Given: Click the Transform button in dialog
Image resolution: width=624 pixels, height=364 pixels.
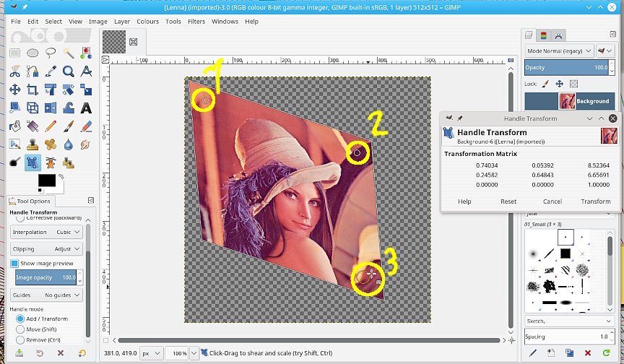Looking at the screenshot, I should (x=596, y=201).
